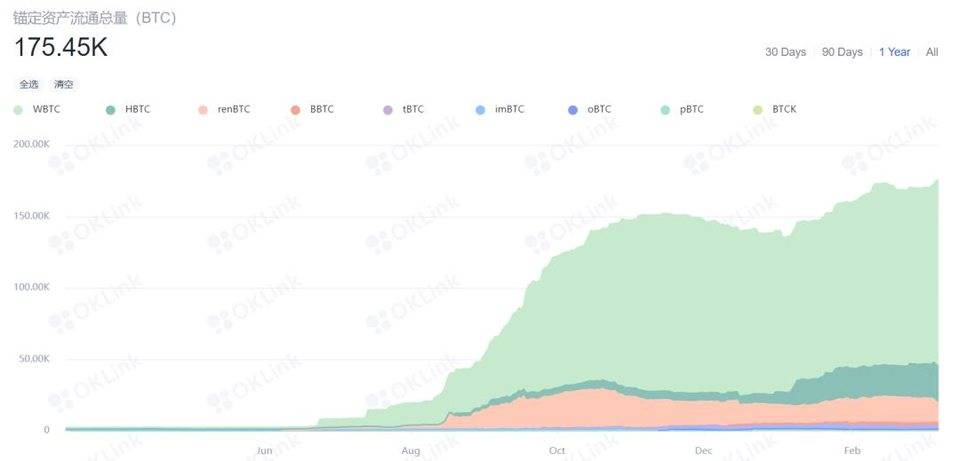The image size is (960, 461).
Task: Toggle WBTC series label visibility
Action: (x=46, y=109)
